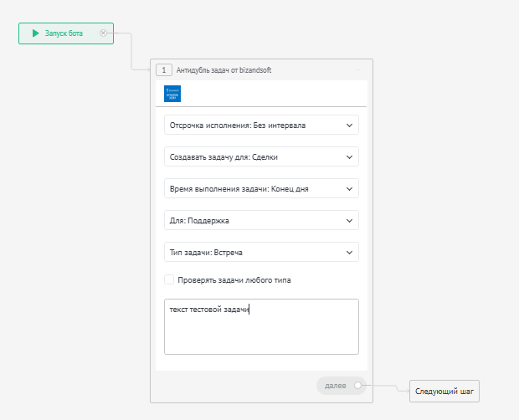Open the Тип задачи: Встреча dropdown
Image resolution: width=519 pixels, height=420 pixels.
(x=261, y=252)
